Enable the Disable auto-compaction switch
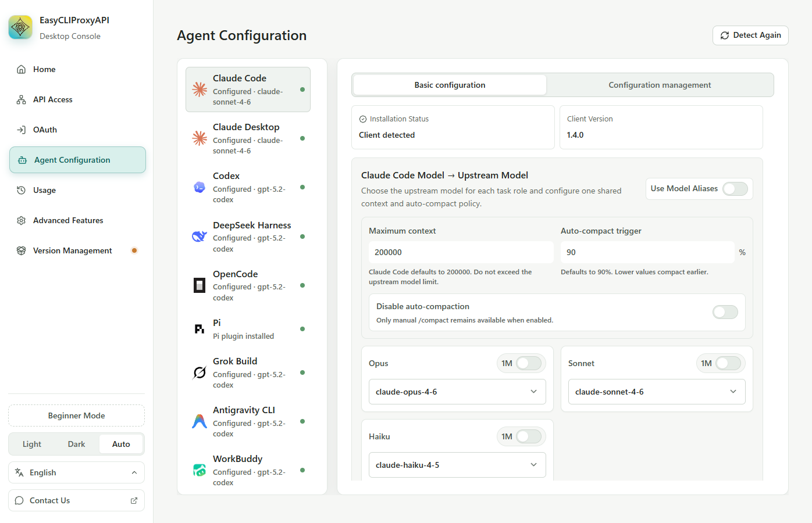Screen dimensions: 812x523 tap(725, 312)
